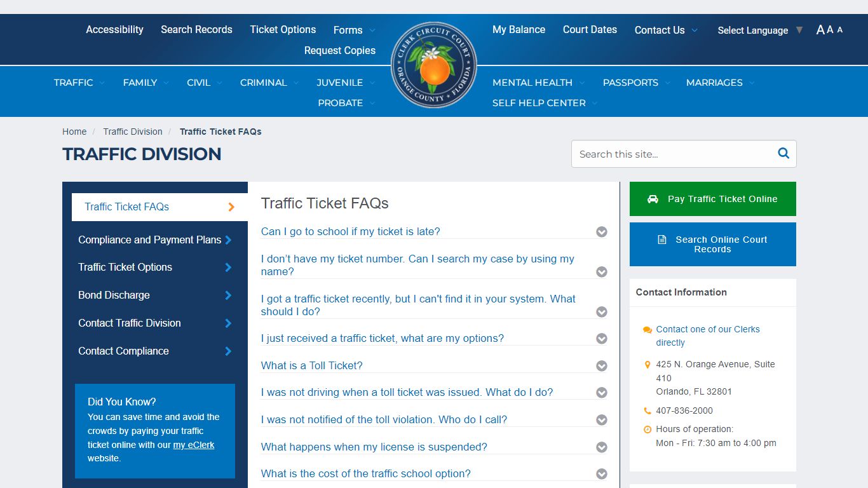Click the clock icon by Hours of operation
The height and width of the screenshot is (488, 868).
(x=647, y=430)
